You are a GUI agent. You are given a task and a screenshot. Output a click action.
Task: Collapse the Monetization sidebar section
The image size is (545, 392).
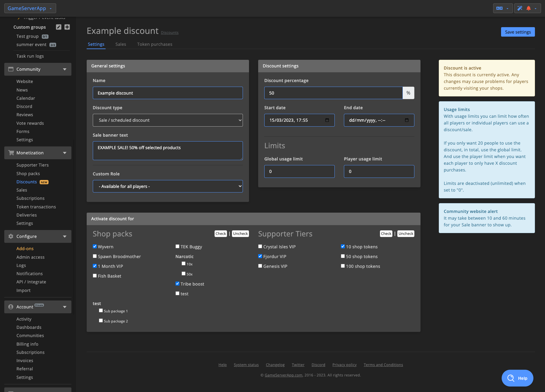tap(65, 153)
